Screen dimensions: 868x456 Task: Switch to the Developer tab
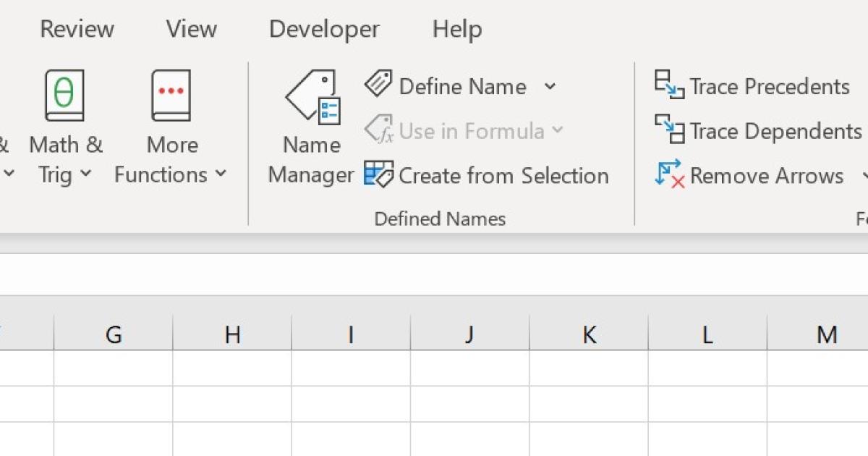coord(324,29)
